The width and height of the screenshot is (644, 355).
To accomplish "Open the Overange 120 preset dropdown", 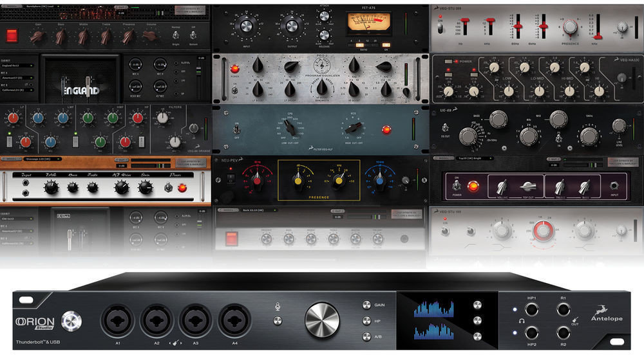I will 43,159.
